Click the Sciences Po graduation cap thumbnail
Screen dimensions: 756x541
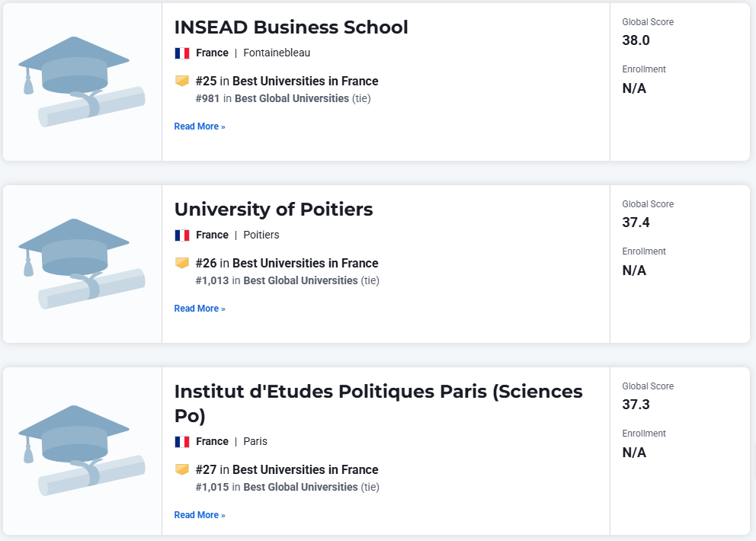coord(82,451)
